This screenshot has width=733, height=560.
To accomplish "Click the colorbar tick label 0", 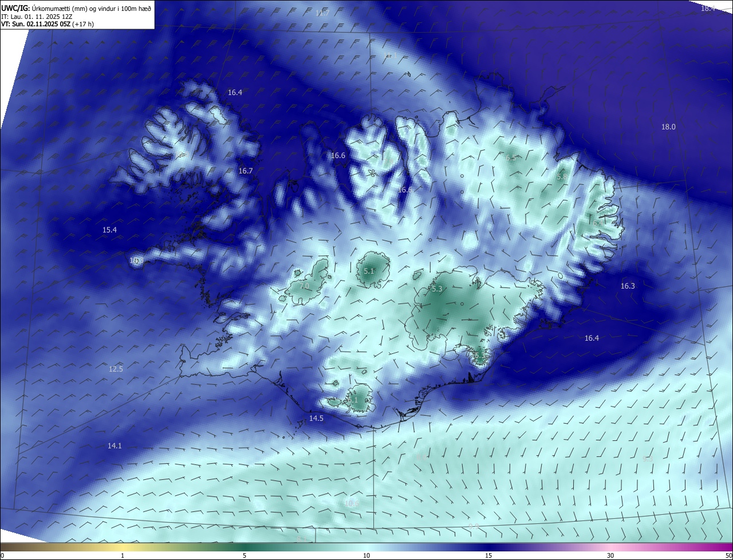I will coord(2,555).
